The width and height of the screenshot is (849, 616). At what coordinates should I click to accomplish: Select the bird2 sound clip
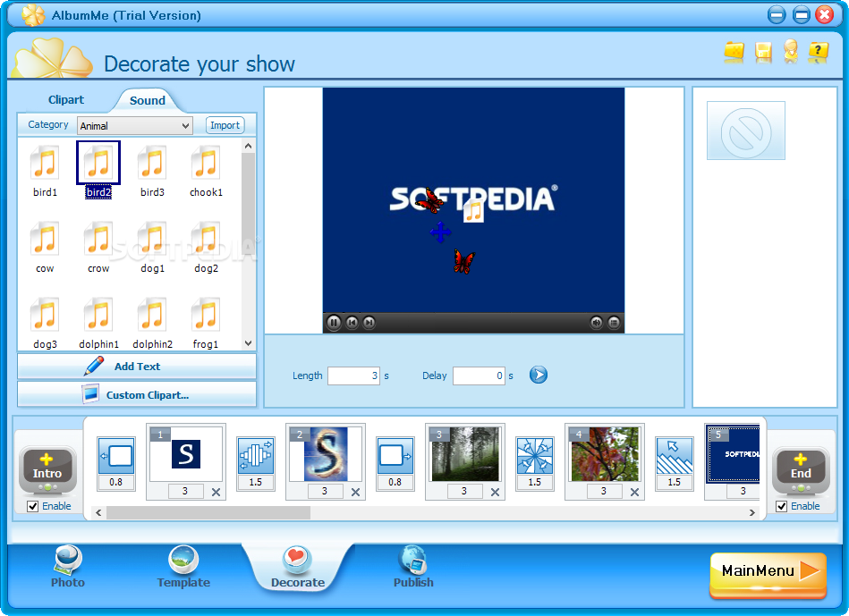[x=98, y=171]
